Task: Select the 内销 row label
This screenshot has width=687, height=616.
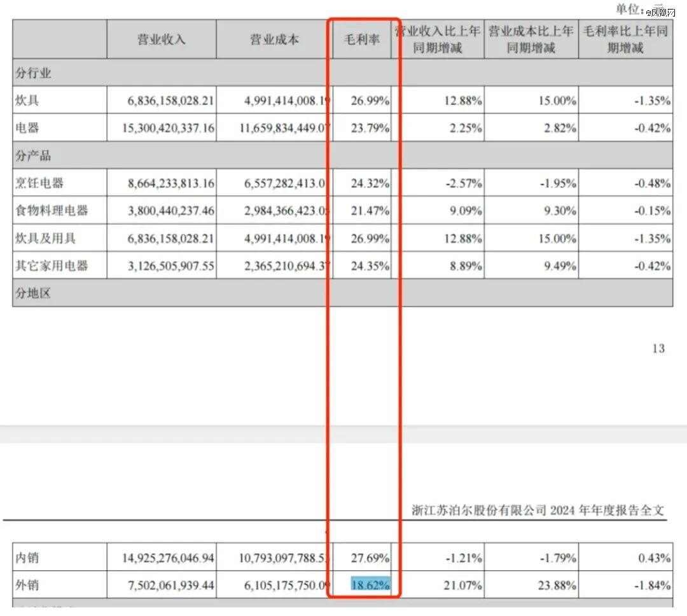Action: [x=28, y=556]
